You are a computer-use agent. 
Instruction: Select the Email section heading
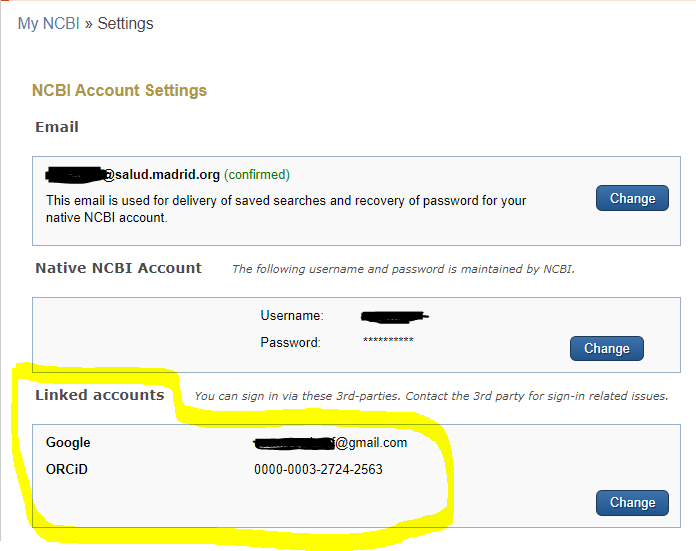pos(57,127)
